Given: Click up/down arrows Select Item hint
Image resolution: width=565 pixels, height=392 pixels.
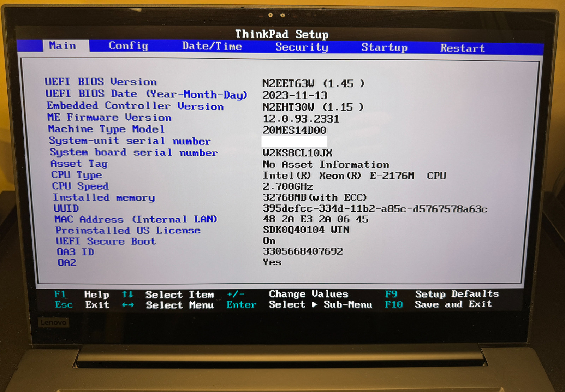Looking at the screenshot, I should click(168, 294).
